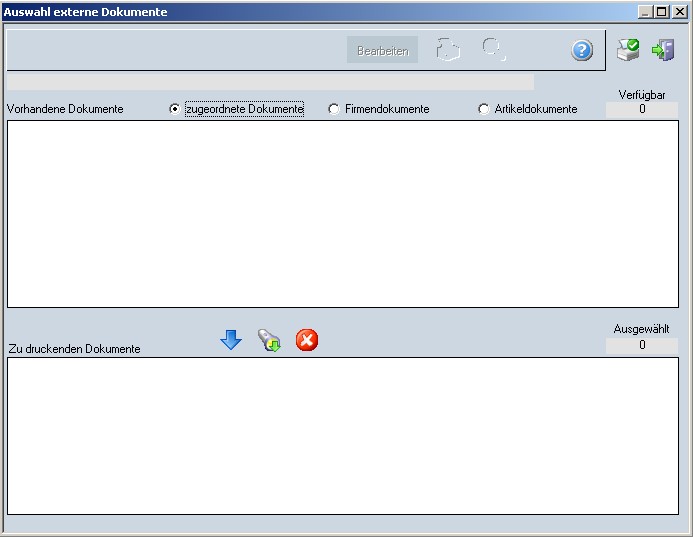Choose the 'Firmendokumente' radio option
The image size is (693, 537).
click(x=334, y=109)
